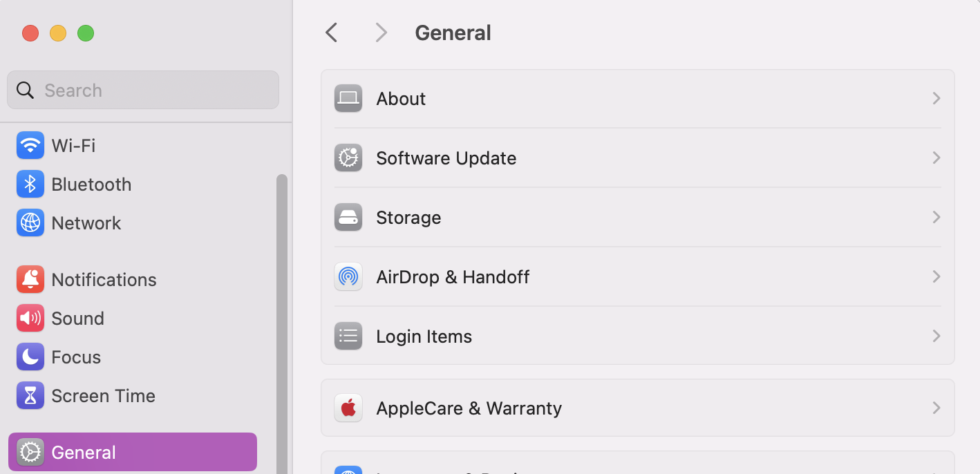
Task: Open Bluetooth settings via its sidebar icon
Action: (30, 184)
